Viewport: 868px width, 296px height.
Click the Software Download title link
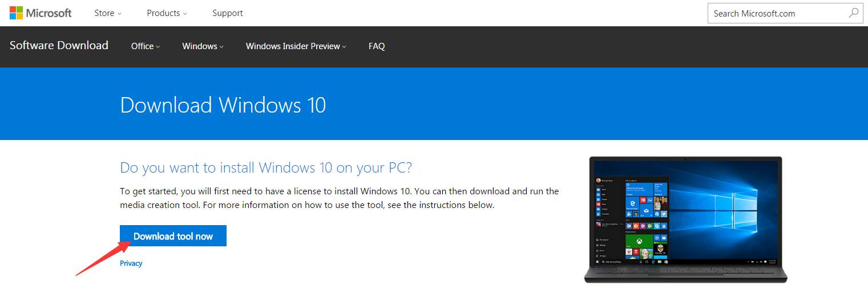59,46
